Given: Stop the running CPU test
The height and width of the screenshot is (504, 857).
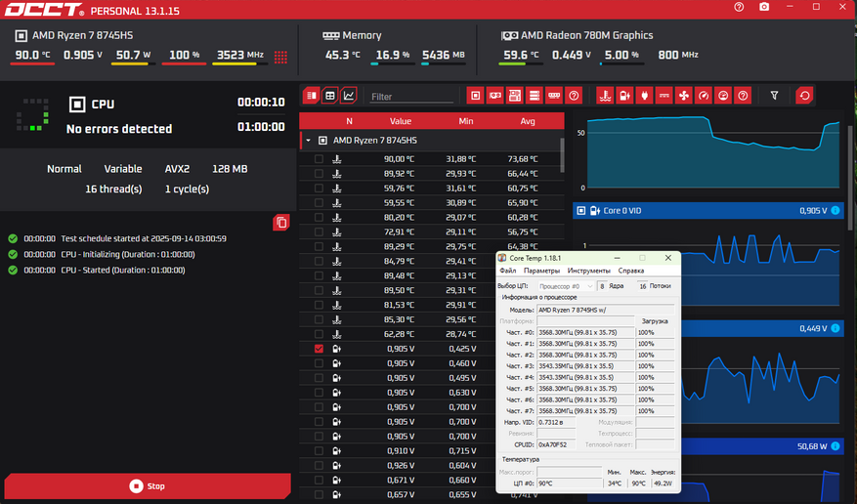Looking at the screenshot, I should click(148, 486).
